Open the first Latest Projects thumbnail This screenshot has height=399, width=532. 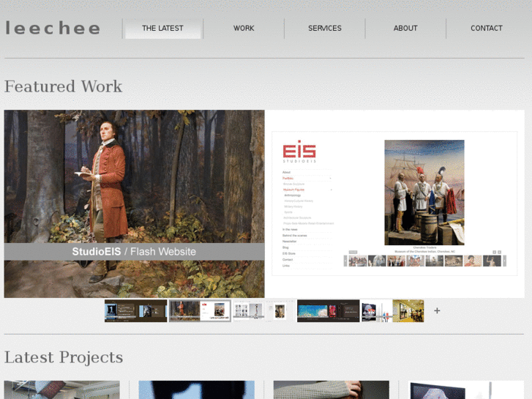coord(61,389)
